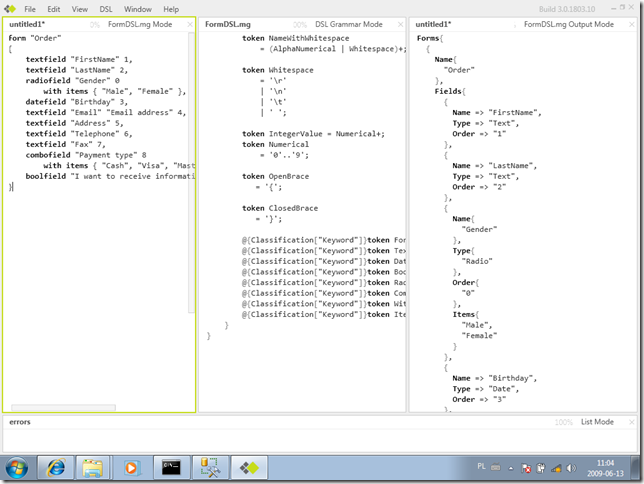Launch Internet Explorer from the taskbar
Screen dimensions: 644x484
tap(58, 466)
